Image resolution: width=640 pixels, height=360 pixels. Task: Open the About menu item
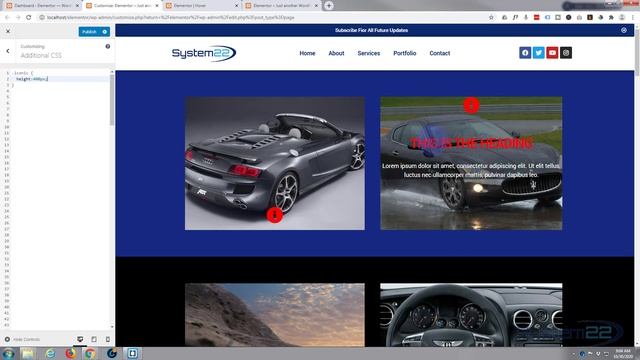[336, 53]
